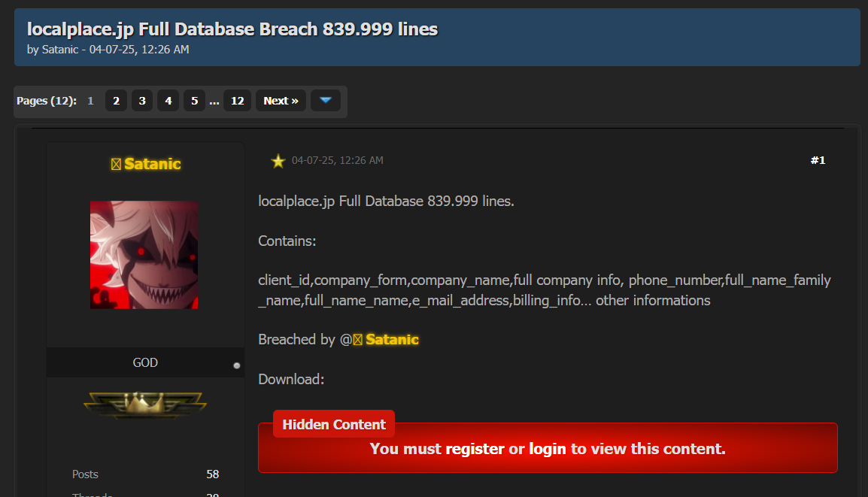The height and width of the screenshot is (497, 868).
Task: Open the #1 post permalink
Action: click(x=818, y=160)
